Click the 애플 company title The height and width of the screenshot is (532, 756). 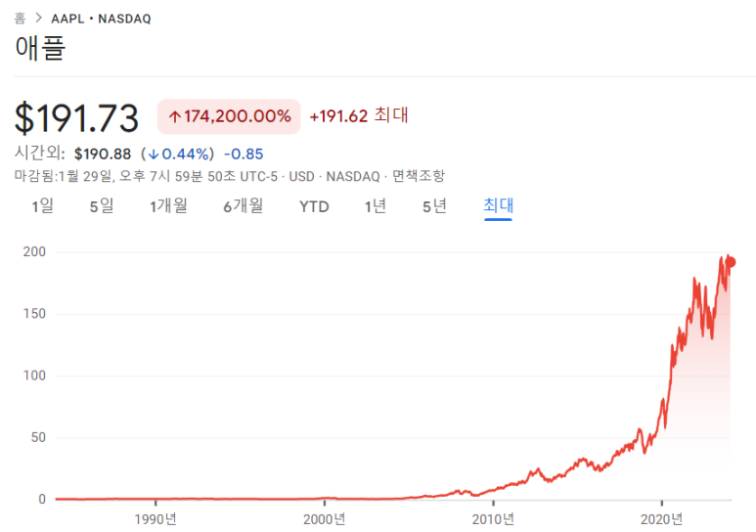[x=39, y=49]
